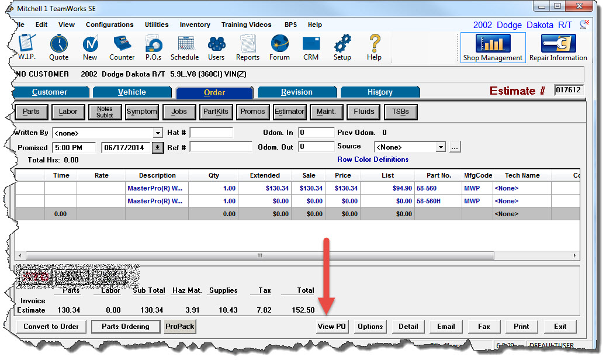Switch to Repair Information module
The image size is (606, 364).
(x=558, y=47)
